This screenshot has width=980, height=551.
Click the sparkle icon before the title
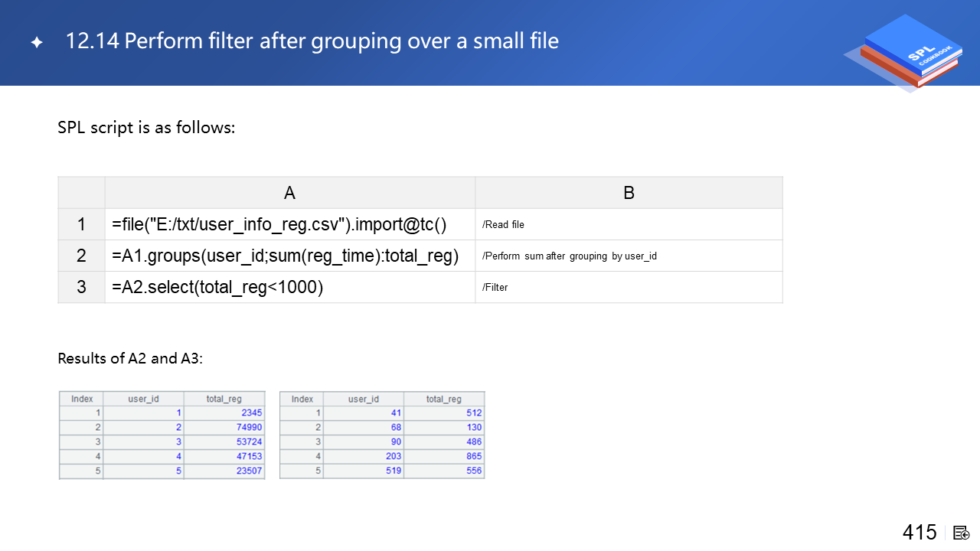point(36,43)
